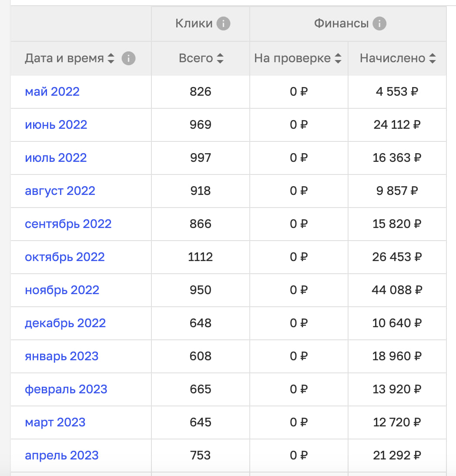Open the апрель 2023 link
The image size is (456, 476).
[x=62, y=456]
